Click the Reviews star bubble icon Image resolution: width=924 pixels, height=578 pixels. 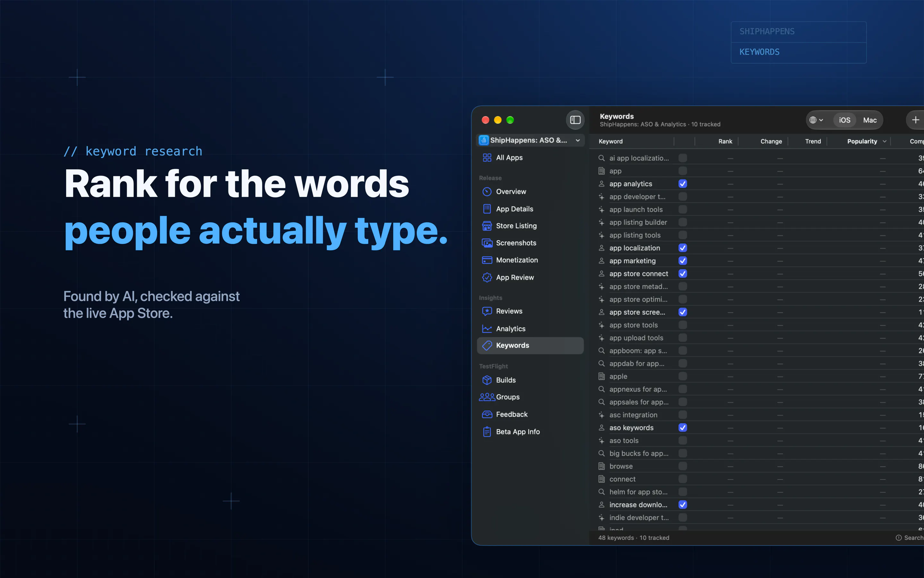click(x=487, y=311)
